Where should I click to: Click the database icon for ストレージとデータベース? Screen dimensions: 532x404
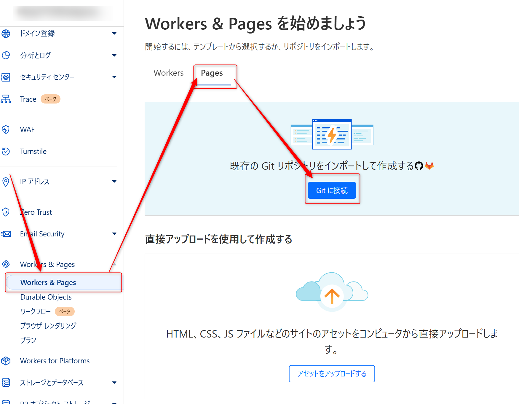[x=6, y=383]
